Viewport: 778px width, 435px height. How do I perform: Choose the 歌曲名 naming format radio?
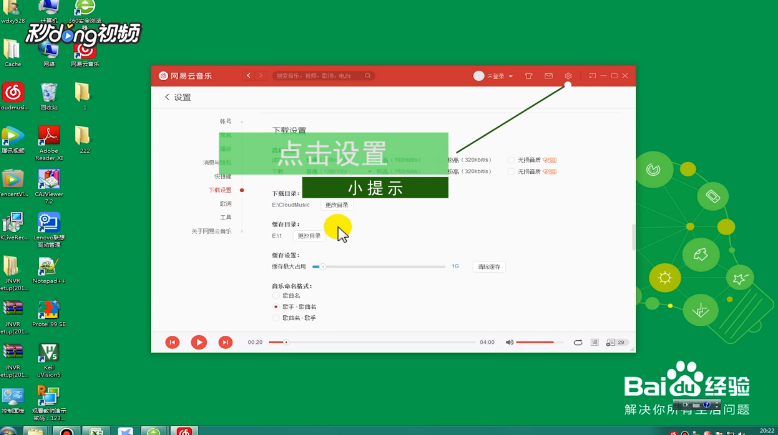pyautogui.click(x=276, y=296)
